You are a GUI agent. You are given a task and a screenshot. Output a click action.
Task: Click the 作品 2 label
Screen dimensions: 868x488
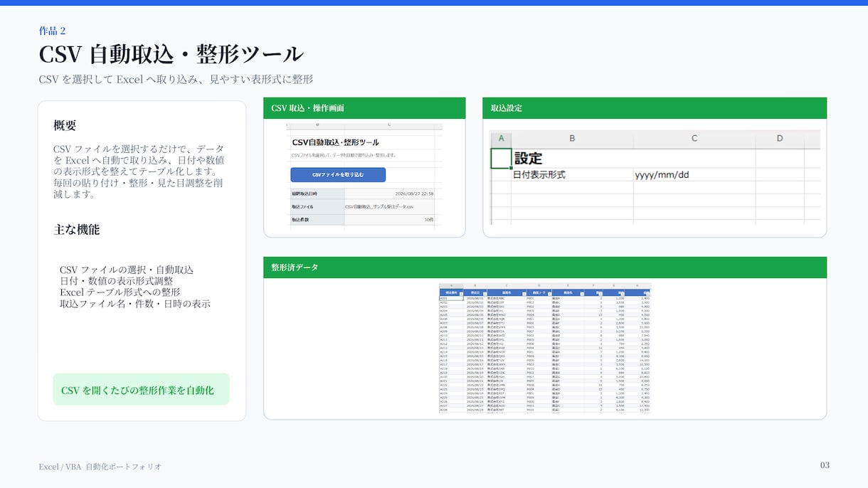click(x=53, y=31)
